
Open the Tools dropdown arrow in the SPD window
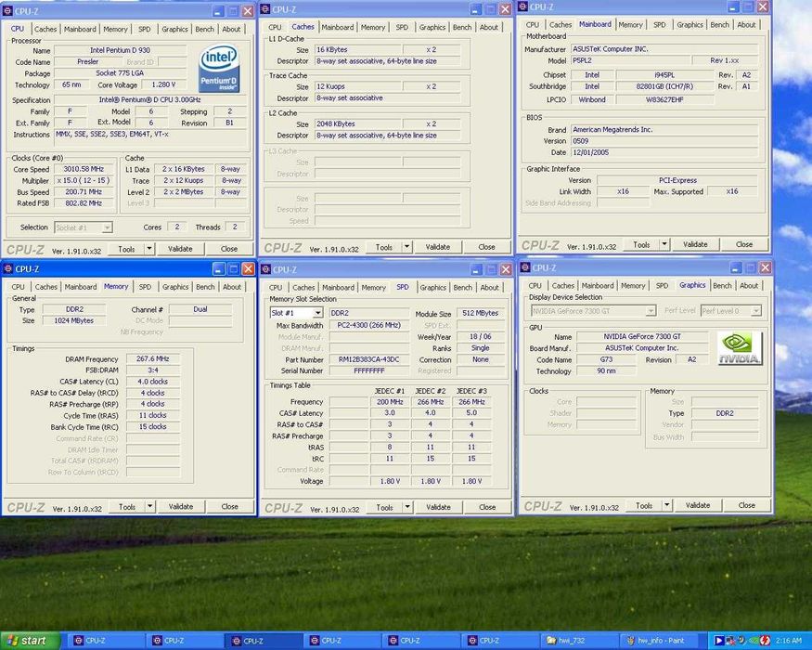(x=407, y=507)
